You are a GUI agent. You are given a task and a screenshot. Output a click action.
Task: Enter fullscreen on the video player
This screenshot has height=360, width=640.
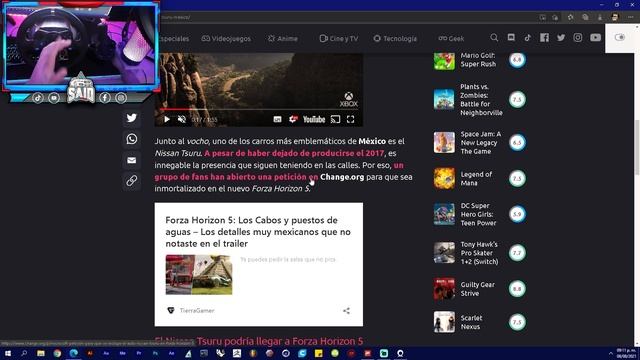coord(351,120)
